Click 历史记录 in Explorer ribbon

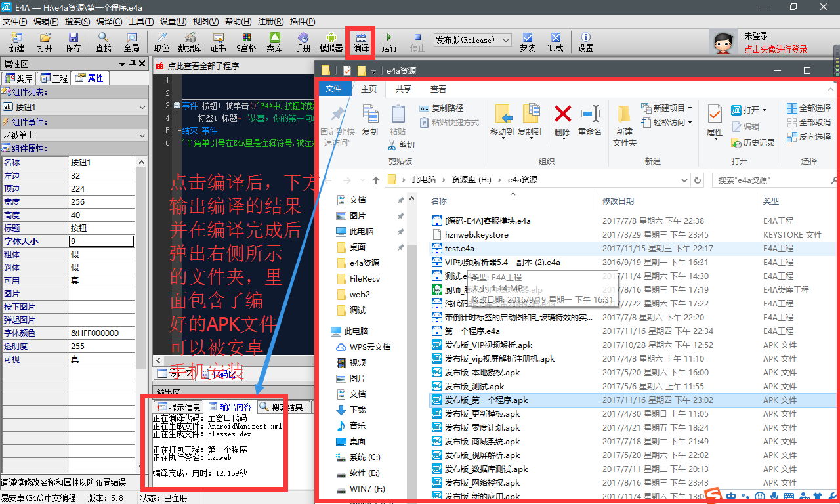point(753,142)
